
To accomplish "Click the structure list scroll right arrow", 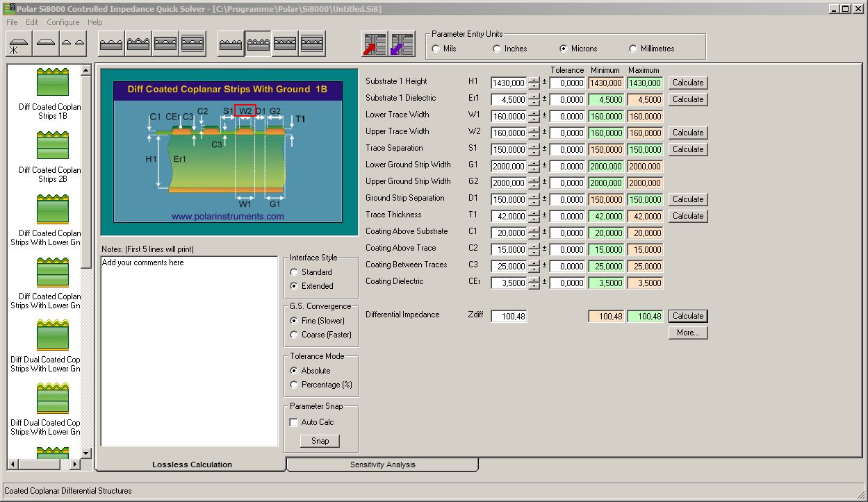I will point(76,464).
